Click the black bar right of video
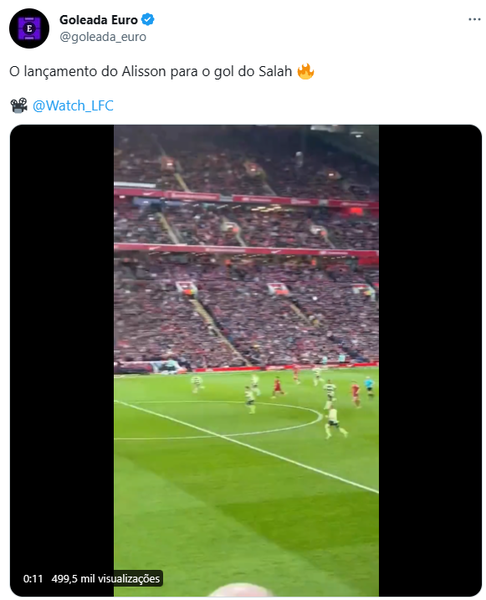The image size is (486, 600). [x=430, y=360]
